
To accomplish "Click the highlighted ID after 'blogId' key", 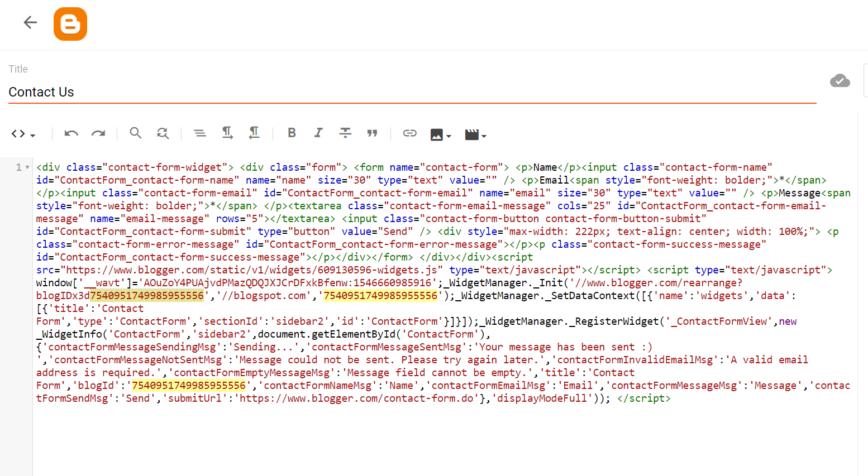I will [189, 386].
